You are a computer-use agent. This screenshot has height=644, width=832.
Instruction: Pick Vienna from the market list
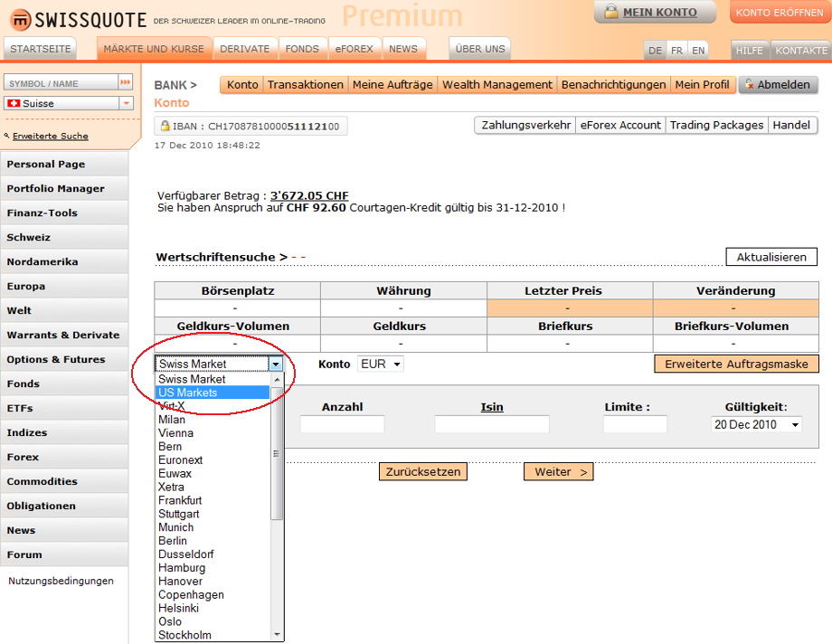[x=213, y=432]
